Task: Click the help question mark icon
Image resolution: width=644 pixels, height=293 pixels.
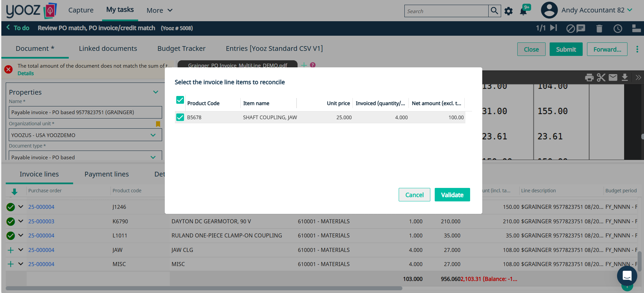Action: click(x=313, y=65)
